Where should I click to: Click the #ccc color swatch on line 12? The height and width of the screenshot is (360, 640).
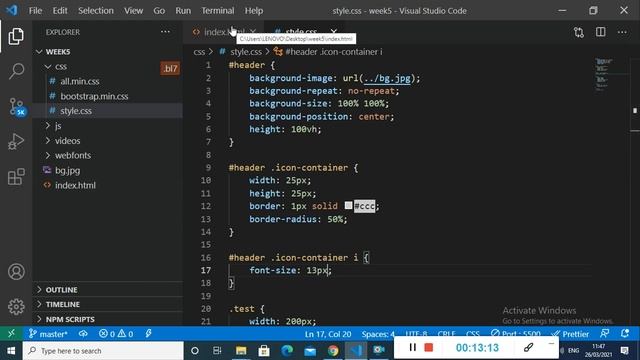(x=348, y=205)
